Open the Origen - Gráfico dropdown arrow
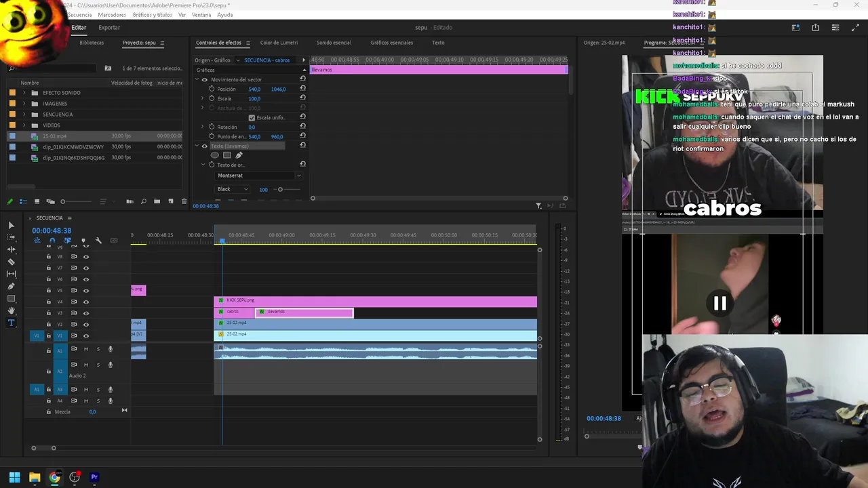Screen dimensions: 868x488 (x=237, y=60)
